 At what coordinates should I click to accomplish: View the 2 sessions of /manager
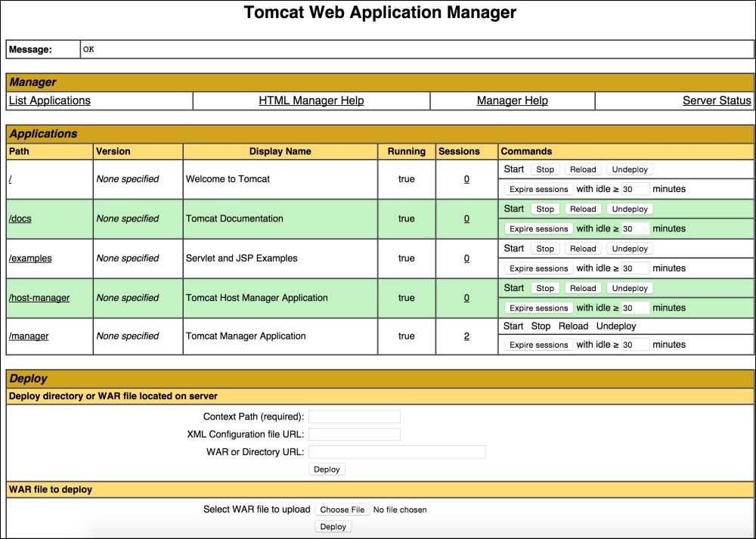(466, 336)
